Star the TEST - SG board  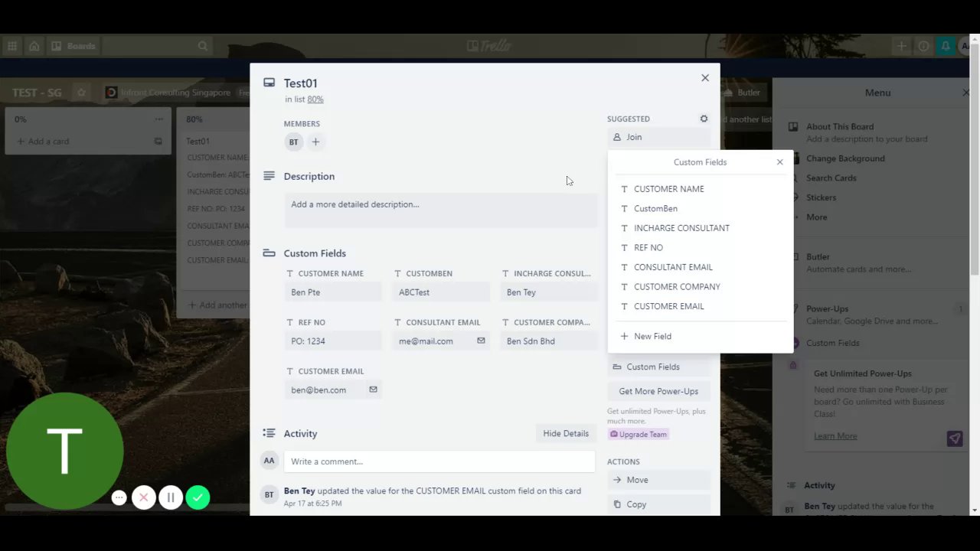coord(81,93)
